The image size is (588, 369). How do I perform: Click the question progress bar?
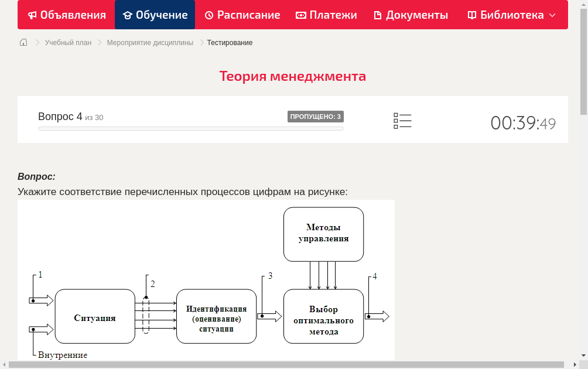click(x=190, y=128)
